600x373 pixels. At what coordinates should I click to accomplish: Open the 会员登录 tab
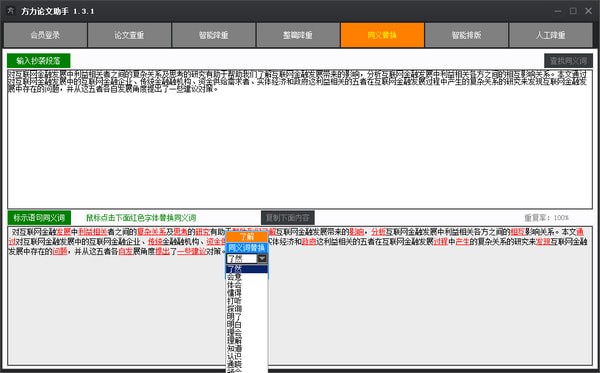46,35
